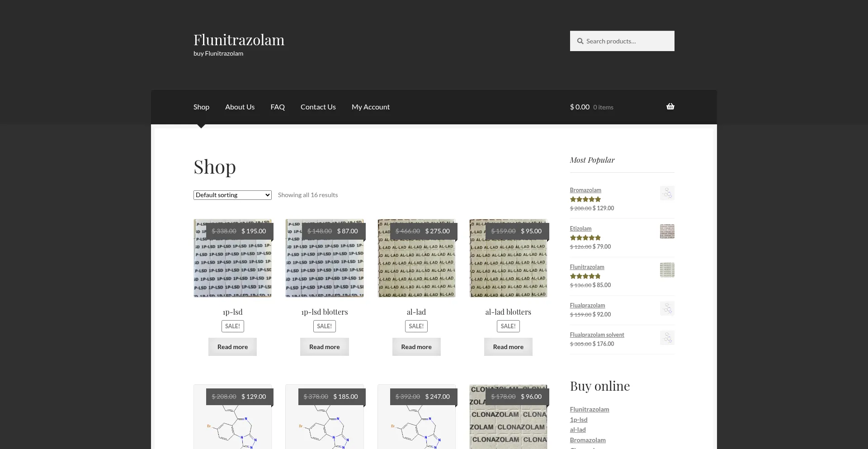The height and width of the screenshot is (449, 868).
Task: Navigate to Contact Us
Action: tap(318, 107)
